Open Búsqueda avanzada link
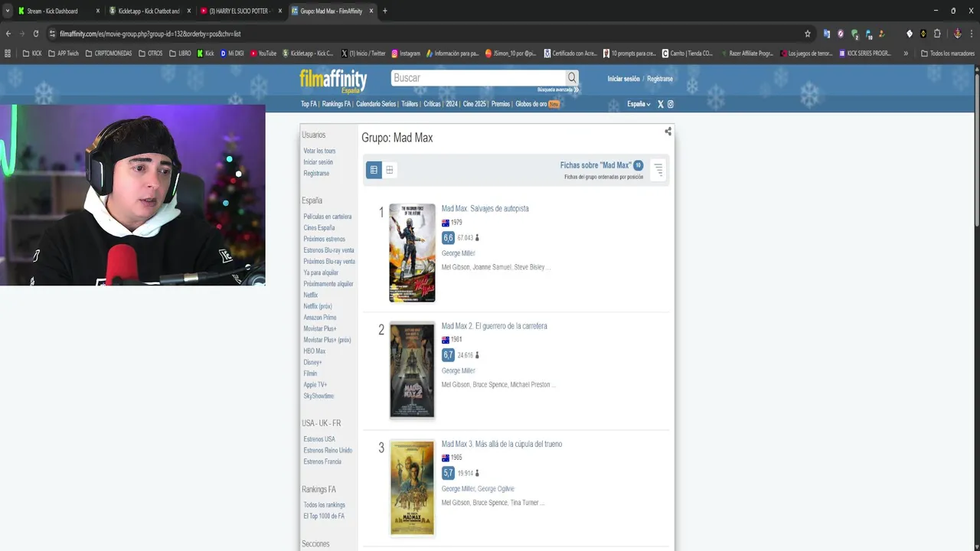Viewport: 980px width, 551px height. pos(558,90)
